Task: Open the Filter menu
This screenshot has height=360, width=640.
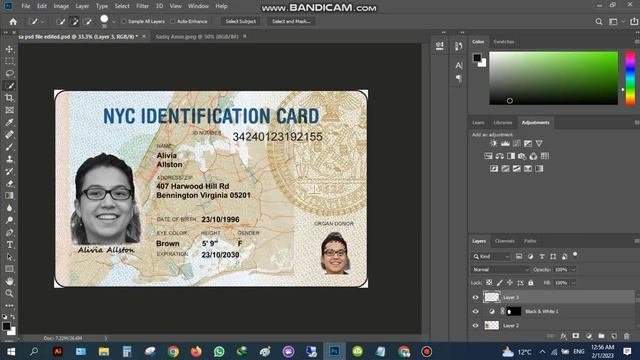Action: (x=142, y=6)
